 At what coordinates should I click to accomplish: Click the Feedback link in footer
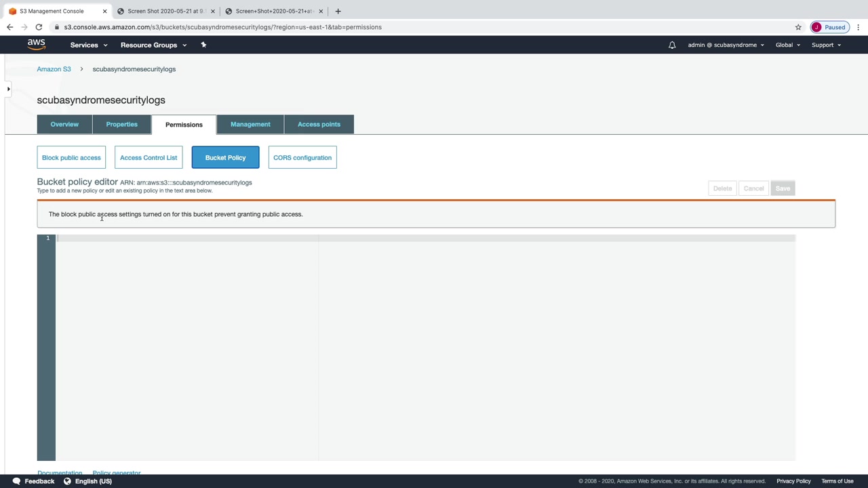coord(39,481)
